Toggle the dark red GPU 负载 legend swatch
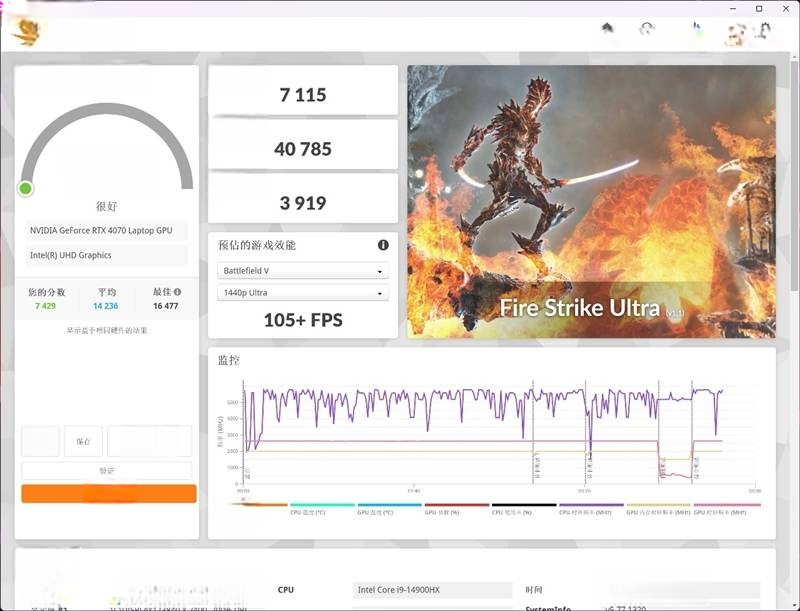800x611 pixels. pyautogui.click(x=457, y=505)
